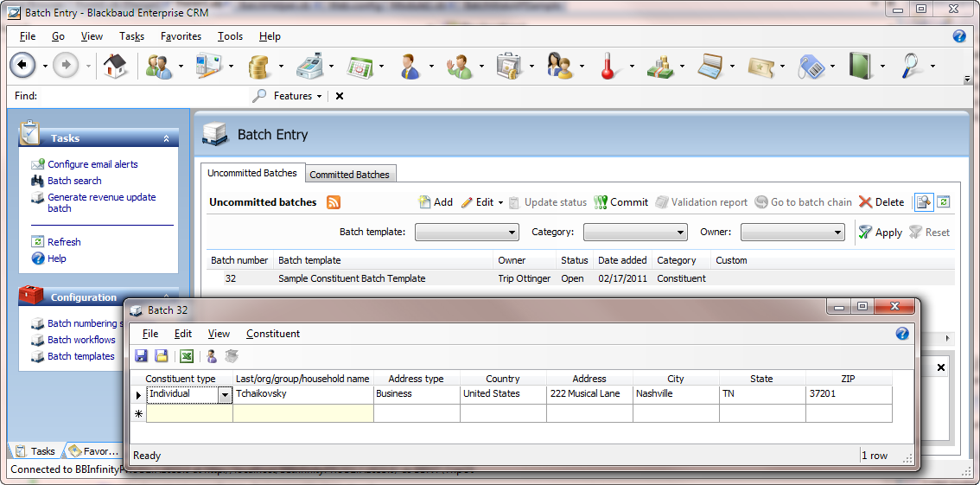
Task: Click inside the Find search field
Action: pyautogui.click(x=143, y=96)
